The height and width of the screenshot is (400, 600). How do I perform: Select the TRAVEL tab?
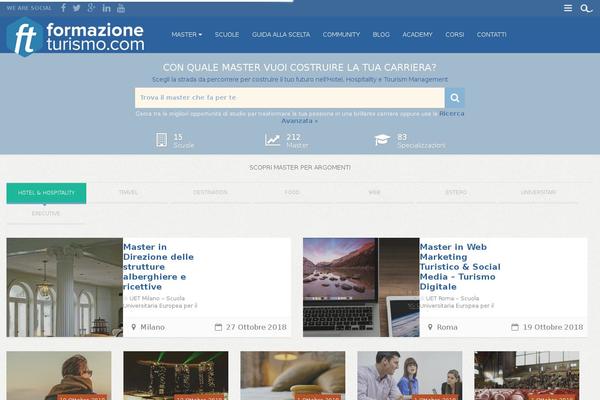coord(128,193)
